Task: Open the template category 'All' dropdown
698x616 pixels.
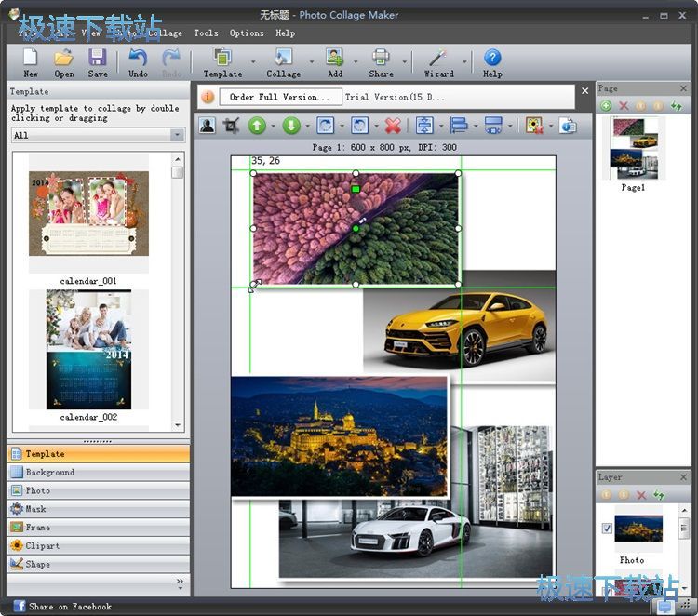Action: pyautogui.click(x=177, y=136)
